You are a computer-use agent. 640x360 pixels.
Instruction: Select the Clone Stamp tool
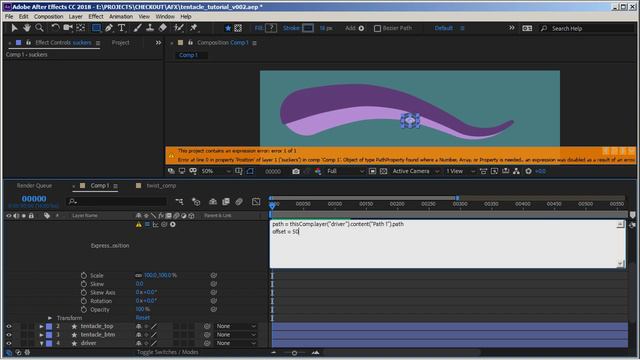click(x=150, y=28)
